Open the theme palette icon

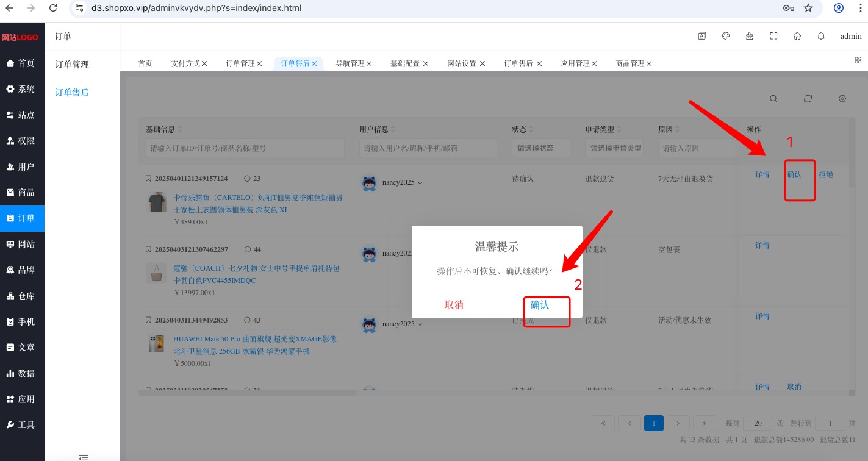point(726,36)
